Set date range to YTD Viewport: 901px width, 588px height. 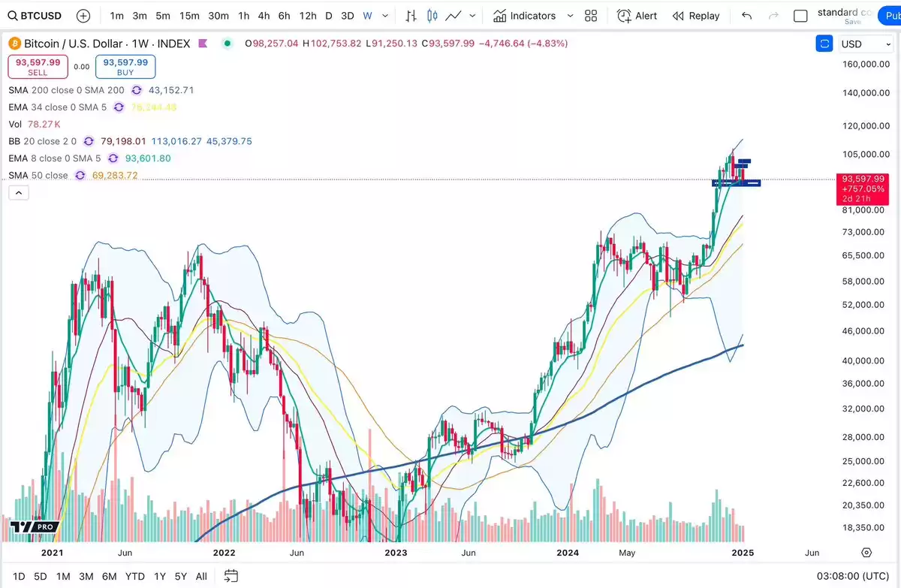coord(135,576)
